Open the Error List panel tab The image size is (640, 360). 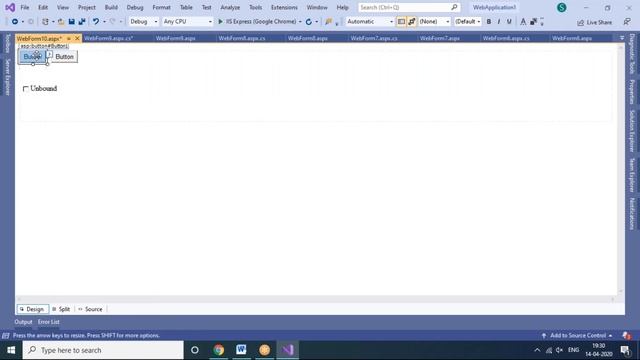click(49, 322)
